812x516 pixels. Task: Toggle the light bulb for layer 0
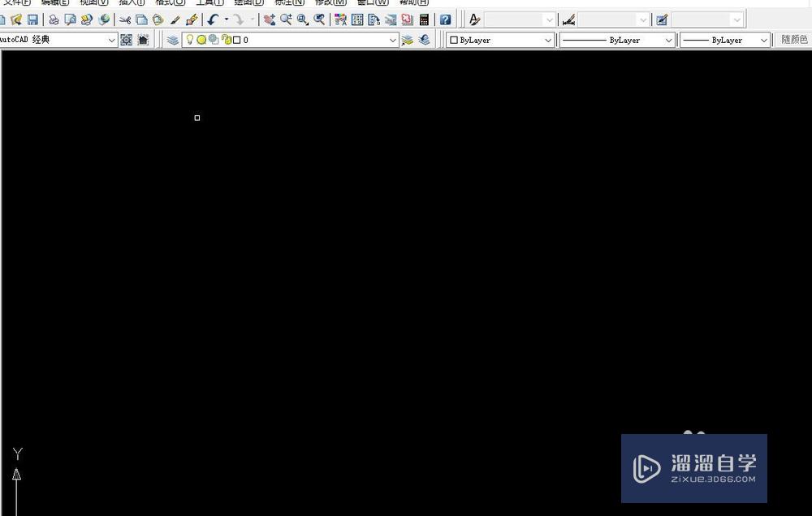click(190, 39)
